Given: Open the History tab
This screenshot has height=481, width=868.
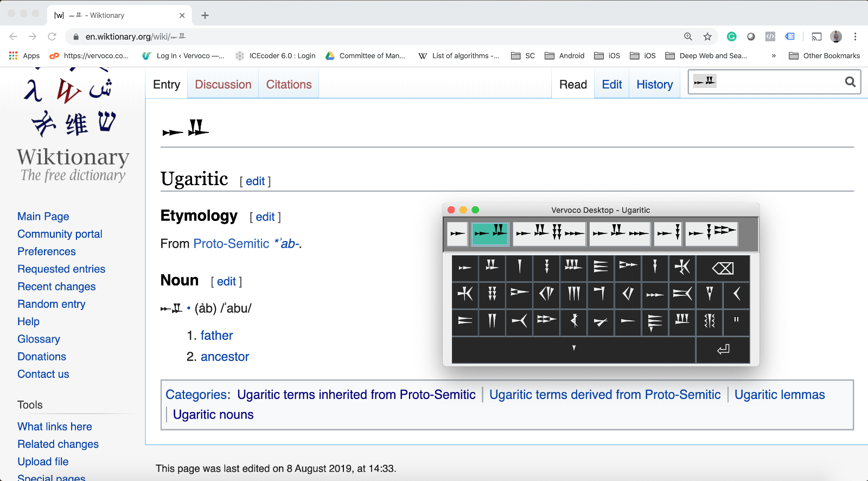Looking at the screenshot, I should point(654,84).
